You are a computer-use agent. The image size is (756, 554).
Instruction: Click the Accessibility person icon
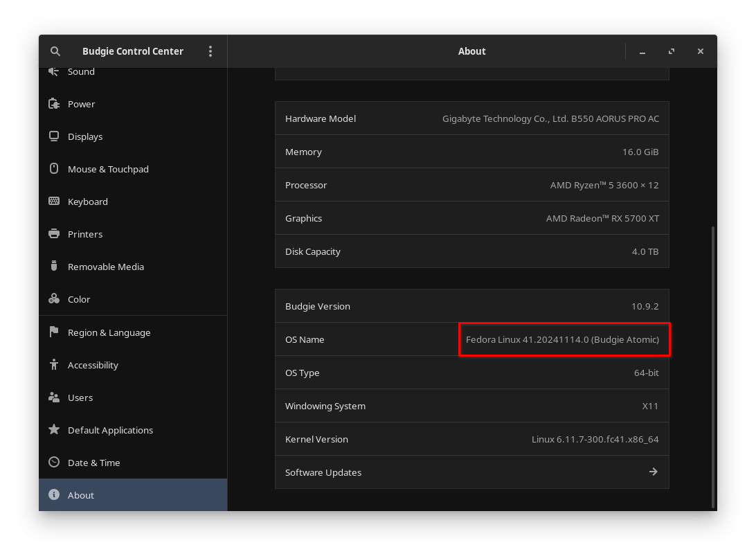pos(54,364)
